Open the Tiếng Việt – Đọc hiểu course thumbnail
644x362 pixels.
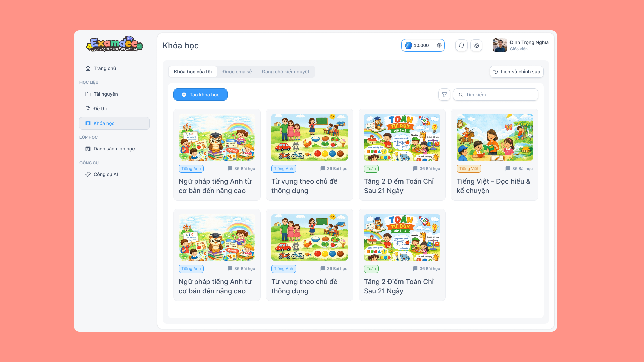click(x=495, y=137)
